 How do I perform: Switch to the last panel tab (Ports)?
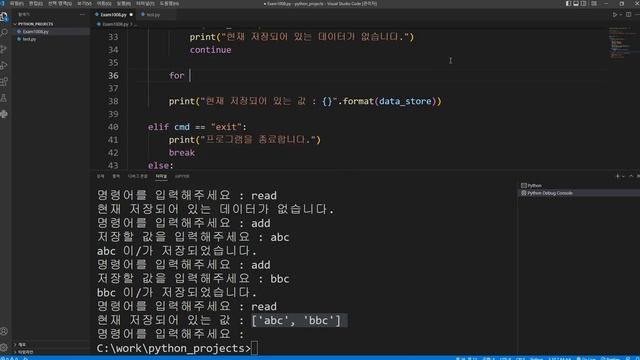coord(182,176)
